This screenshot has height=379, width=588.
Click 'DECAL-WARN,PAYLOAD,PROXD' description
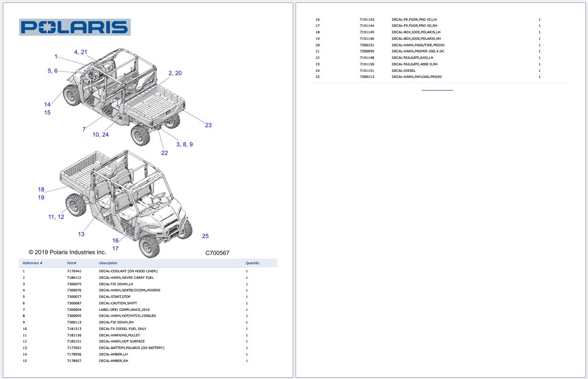[x=417, y=77]
